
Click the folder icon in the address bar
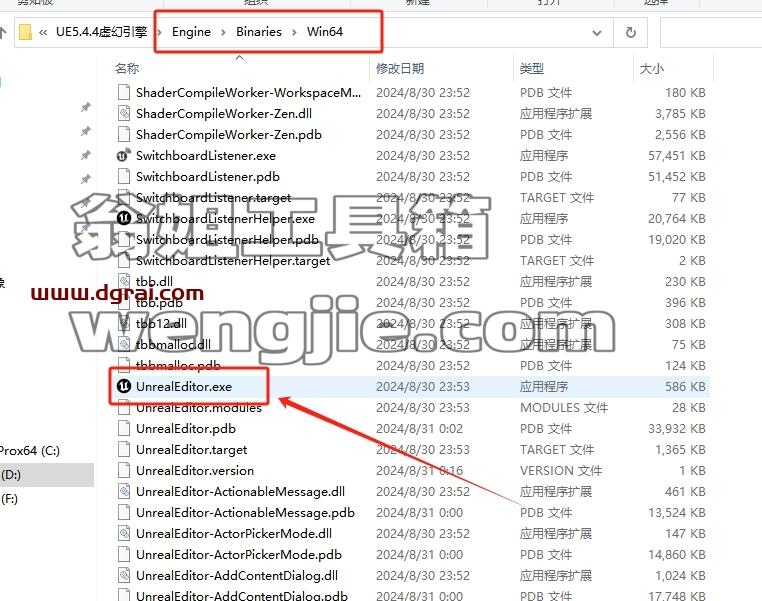pyautogui.click(x=25, y=32)
